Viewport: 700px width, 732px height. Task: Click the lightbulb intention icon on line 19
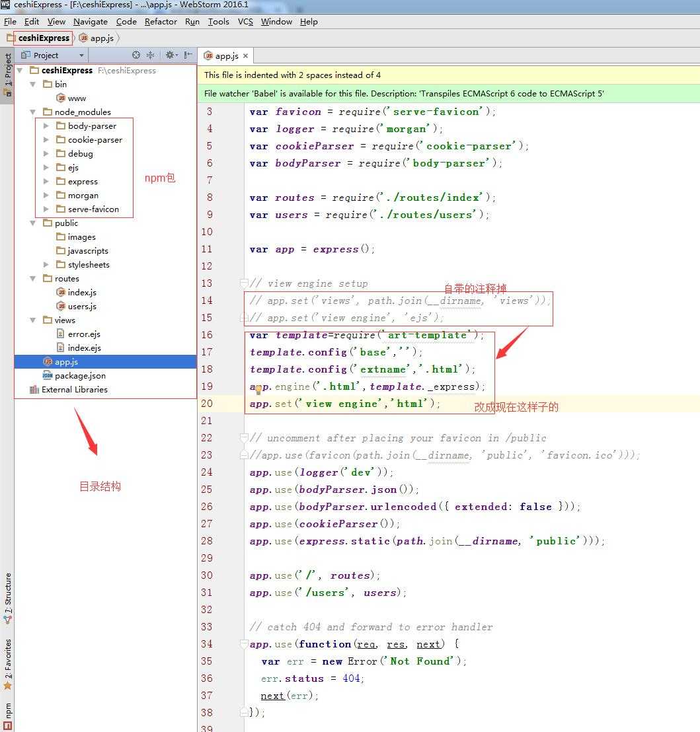pos(258,390)
